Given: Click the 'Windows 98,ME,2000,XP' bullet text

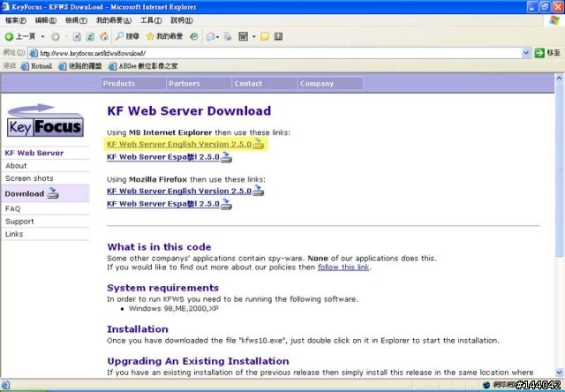Looking at the screenshot, I should pyautogui.click(x=174, y=308).
